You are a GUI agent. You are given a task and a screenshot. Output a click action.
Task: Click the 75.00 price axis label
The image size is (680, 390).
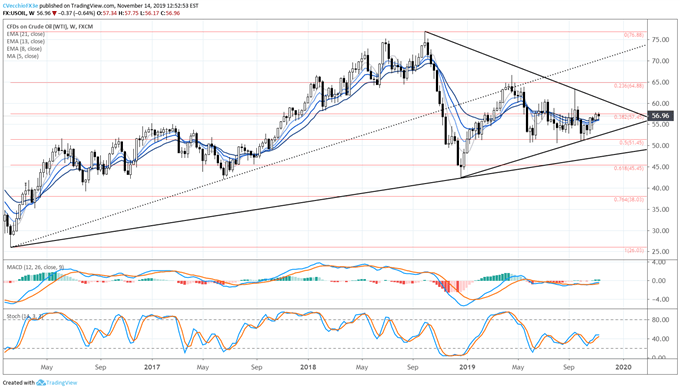click(660, 40)
